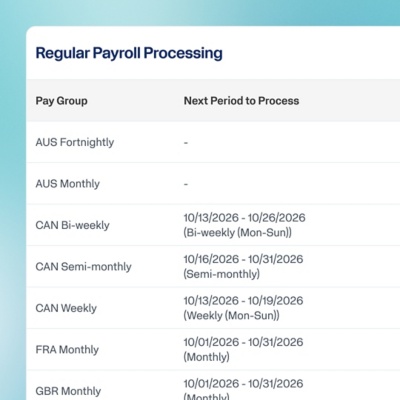Viewport: 400px width, 400px height.
Task: Select the CAN Weekly pay group
Action: click(66, 308)
